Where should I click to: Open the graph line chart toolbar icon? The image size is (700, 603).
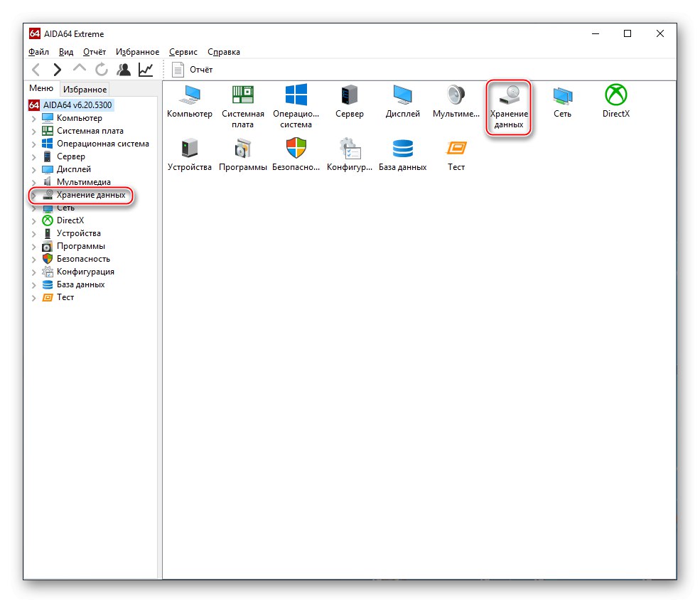coord(146,70)
